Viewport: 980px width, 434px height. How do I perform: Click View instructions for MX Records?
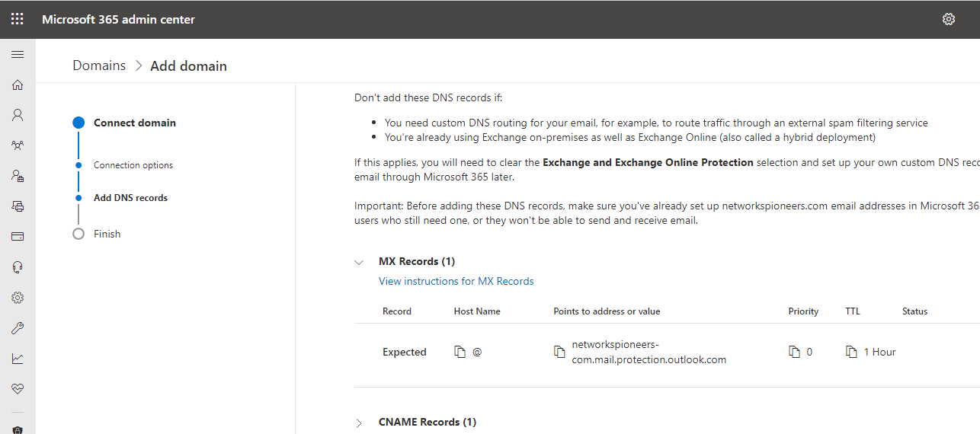pyautogui.click(x=456, y=281)
